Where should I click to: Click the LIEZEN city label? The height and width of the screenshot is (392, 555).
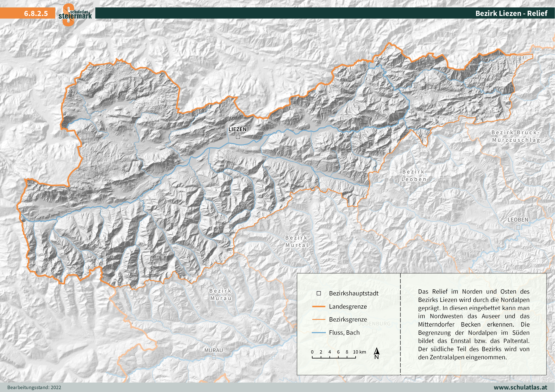[x=237, y=129]
